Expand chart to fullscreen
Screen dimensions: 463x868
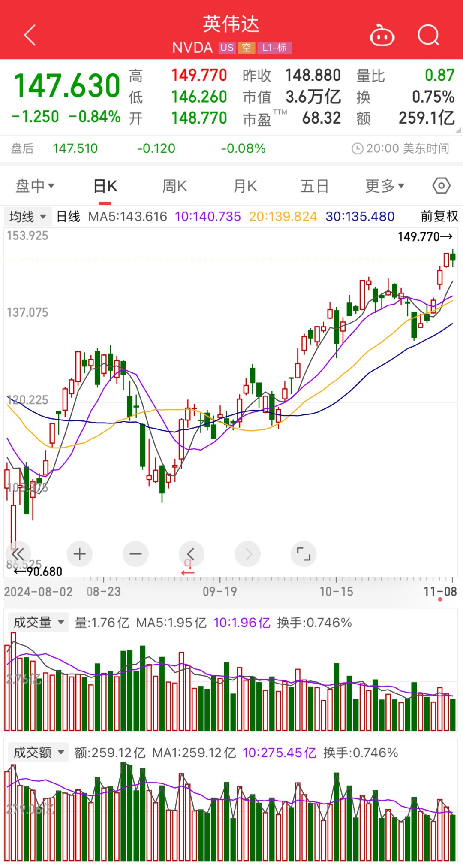tap(304, 554)
